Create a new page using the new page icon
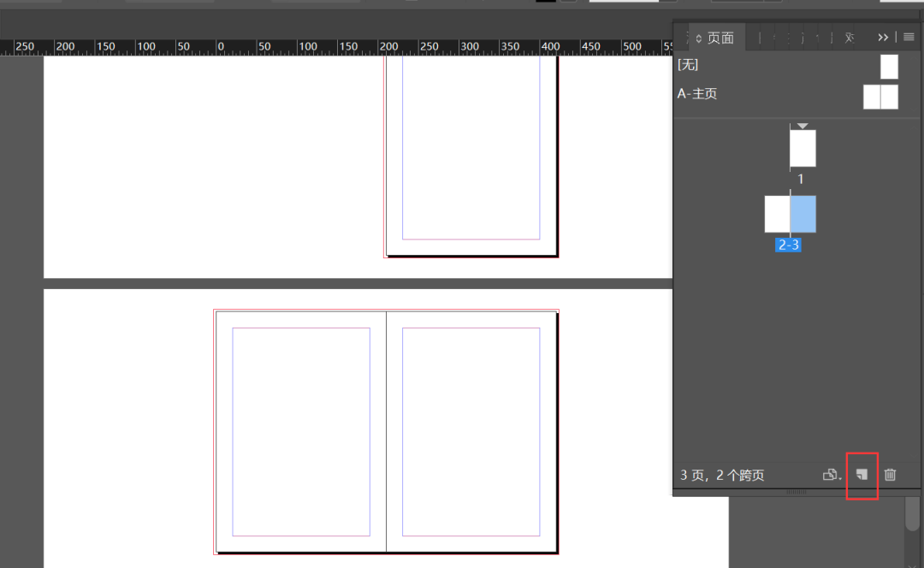Viewport: 924px width, 568px height. [x=862, y=475]
